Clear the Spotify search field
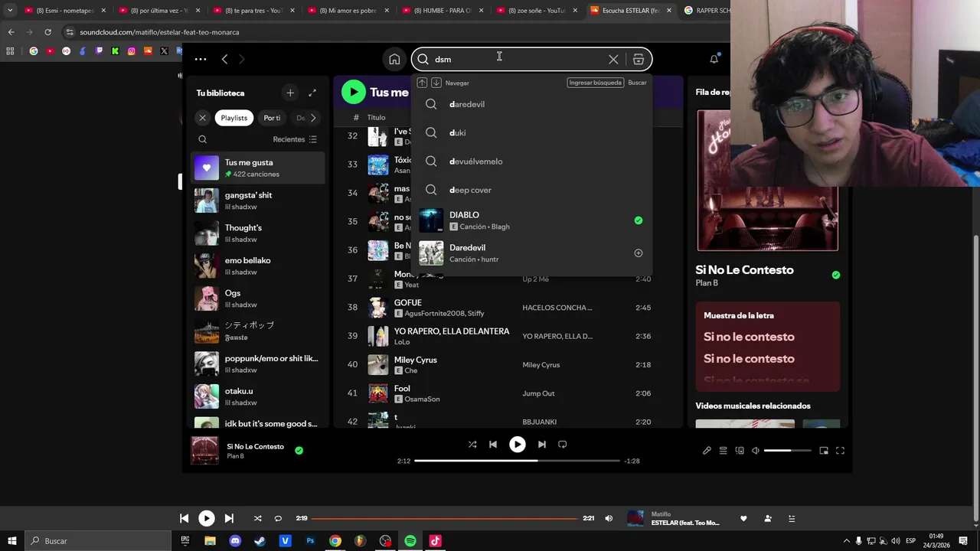 tap(613, 59)
